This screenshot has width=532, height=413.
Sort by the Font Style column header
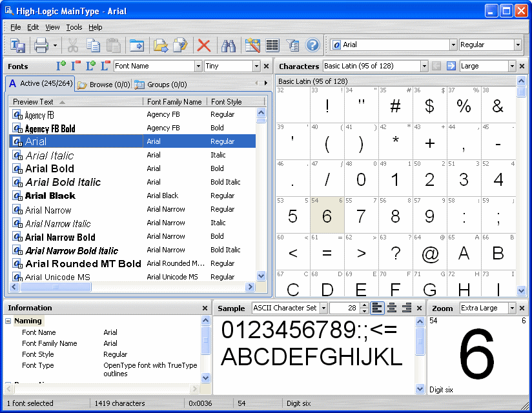pyautogui.click(x=235, y=102)
